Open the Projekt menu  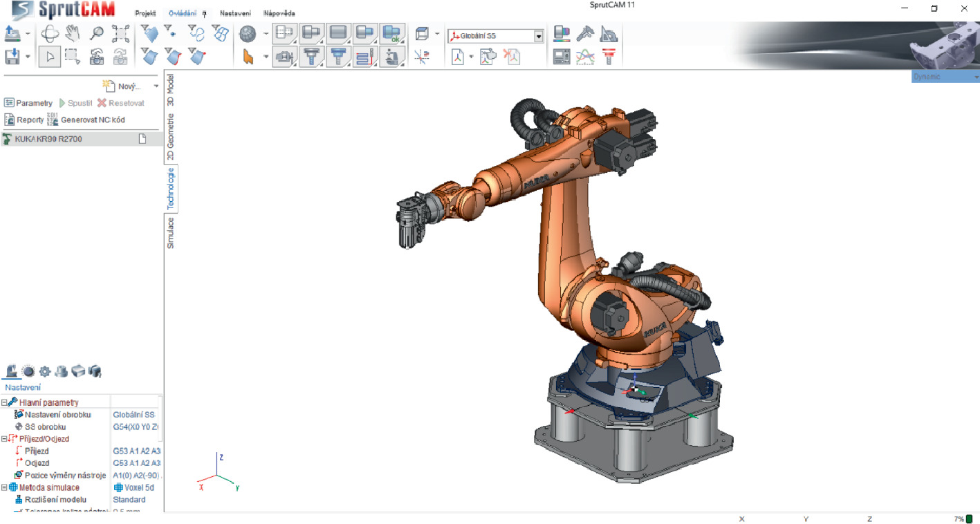(145, 13)
